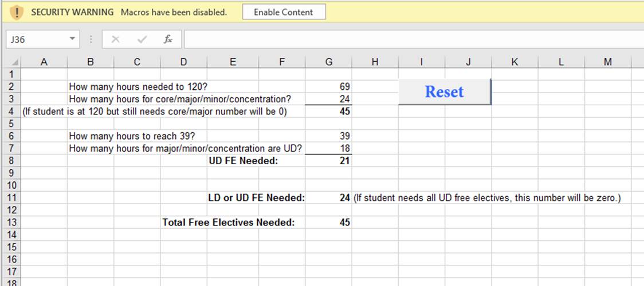The height and width of the screenshot is (286, 644).
Task: Select column G header
Action: 328,62
